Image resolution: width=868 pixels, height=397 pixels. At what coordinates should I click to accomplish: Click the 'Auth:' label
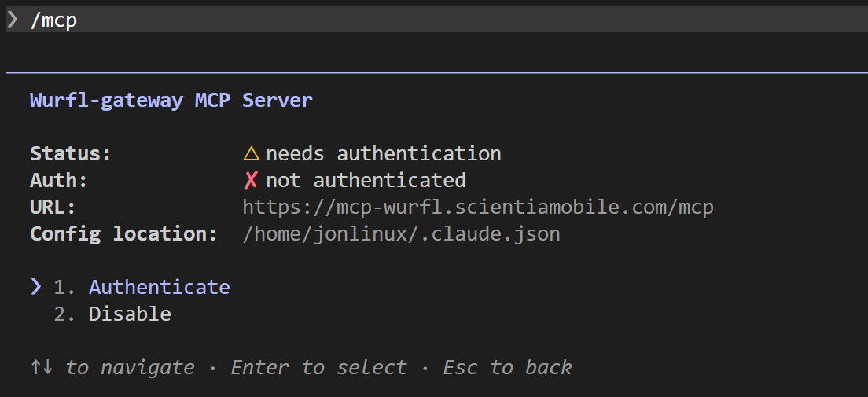pyautogui.click(x=59, y=180)
